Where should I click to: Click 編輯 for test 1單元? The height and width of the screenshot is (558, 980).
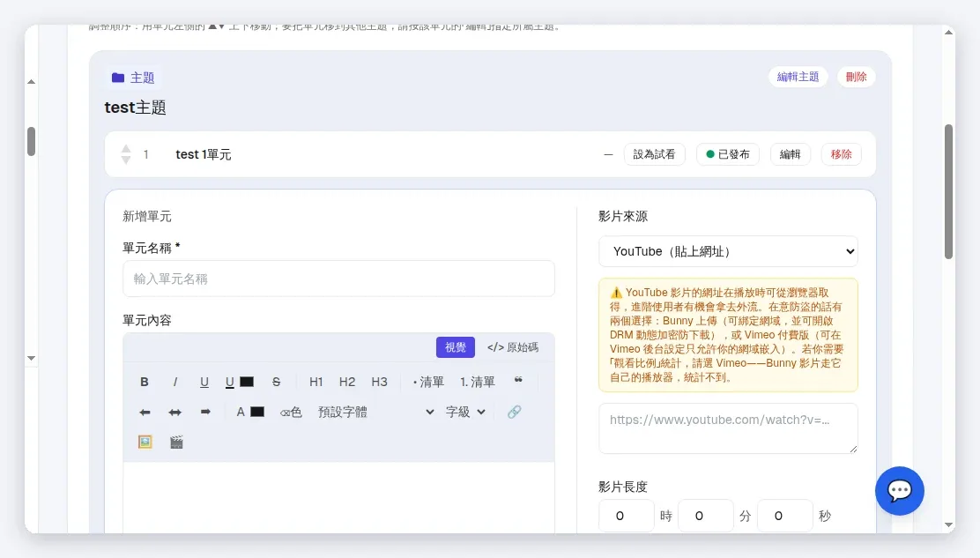coord(790,154)
